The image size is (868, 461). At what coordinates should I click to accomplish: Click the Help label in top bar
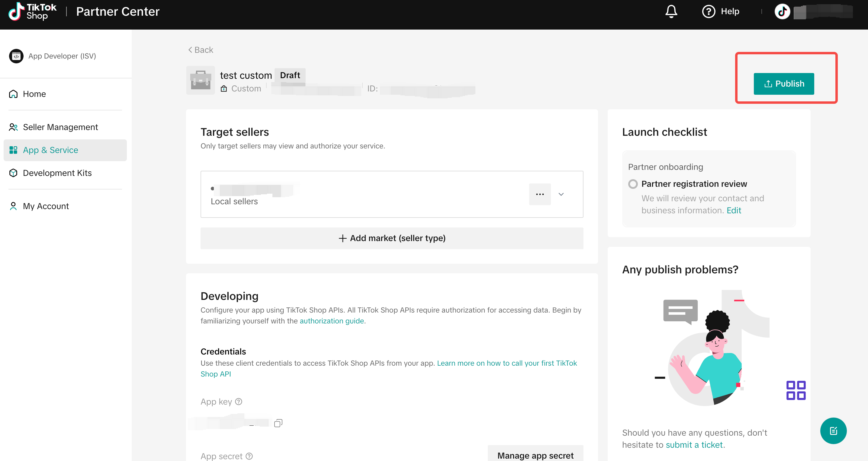tap(730, 11)
